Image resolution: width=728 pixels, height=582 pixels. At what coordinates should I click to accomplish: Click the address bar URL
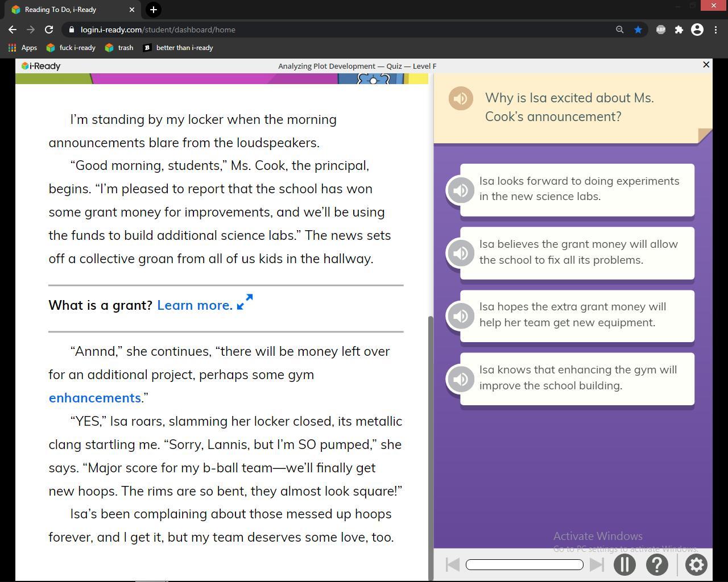pos(158,30)
